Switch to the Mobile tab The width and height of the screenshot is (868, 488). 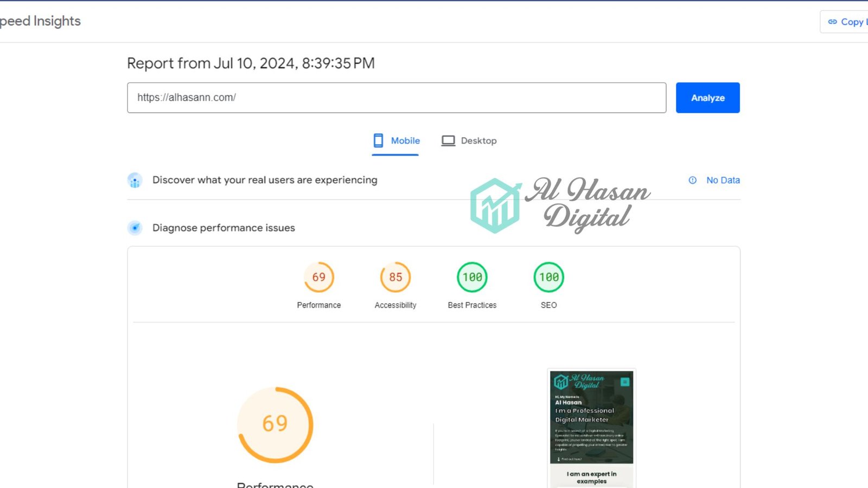(x=395, y=141)
